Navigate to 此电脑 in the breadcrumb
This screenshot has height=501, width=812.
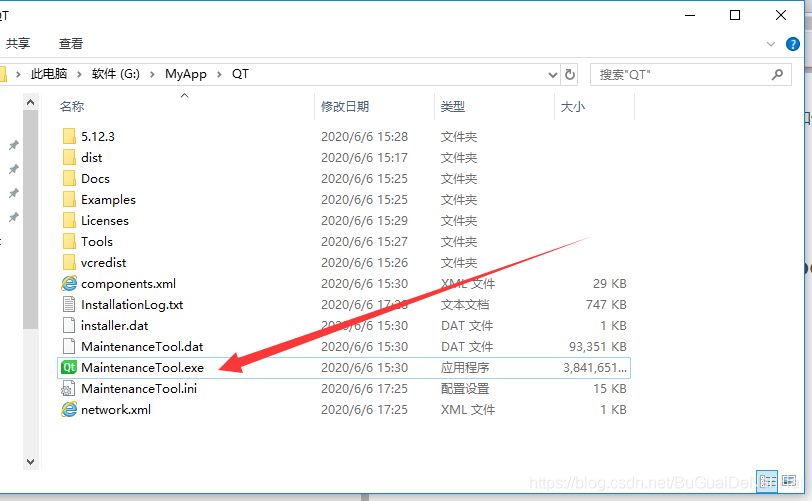tap(49, 74)
